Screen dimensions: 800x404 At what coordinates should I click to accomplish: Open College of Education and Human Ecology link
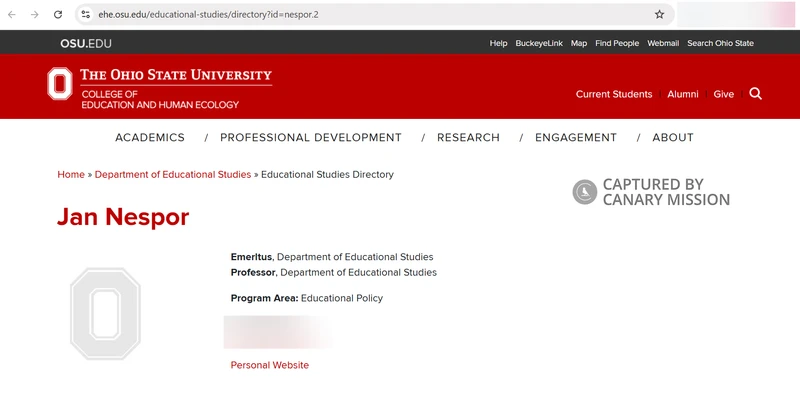(160, 99)
